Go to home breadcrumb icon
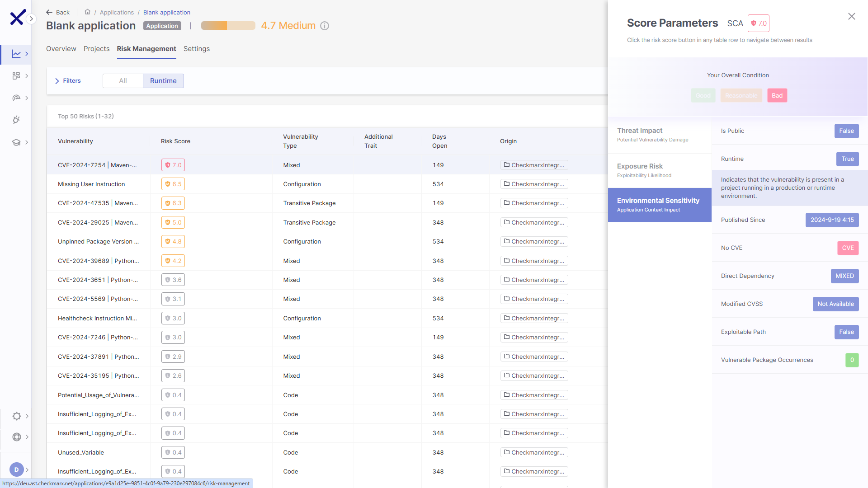 tap(87, 12)
